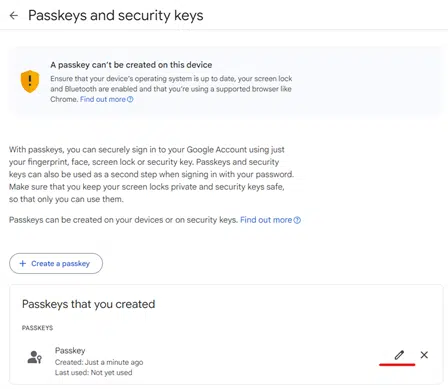Open 'Find out more' link about security keys
448x389 pixels.
point(266,220)
